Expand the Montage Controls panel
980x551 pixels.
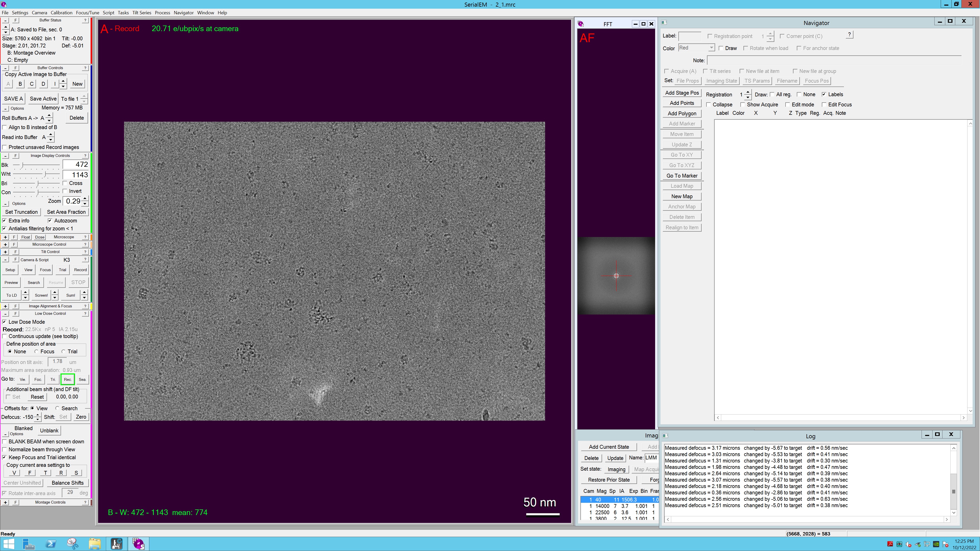point(5,502)
